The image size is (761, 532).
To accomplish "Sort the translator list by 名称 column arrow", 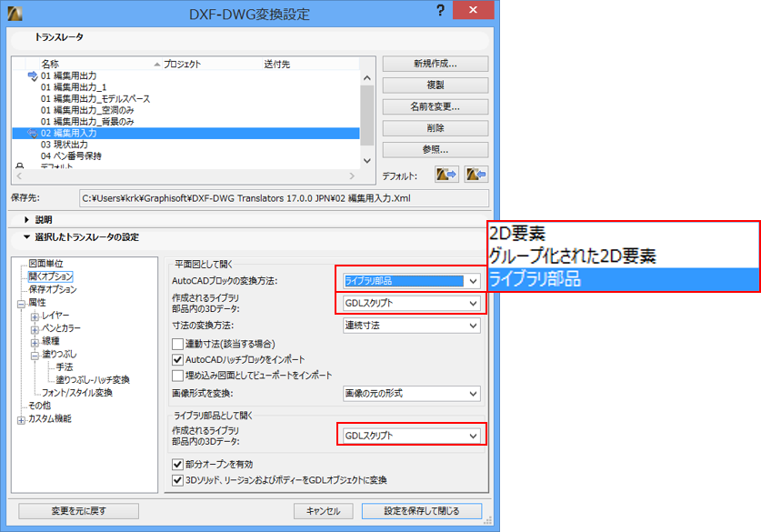I will pos(156,65).
